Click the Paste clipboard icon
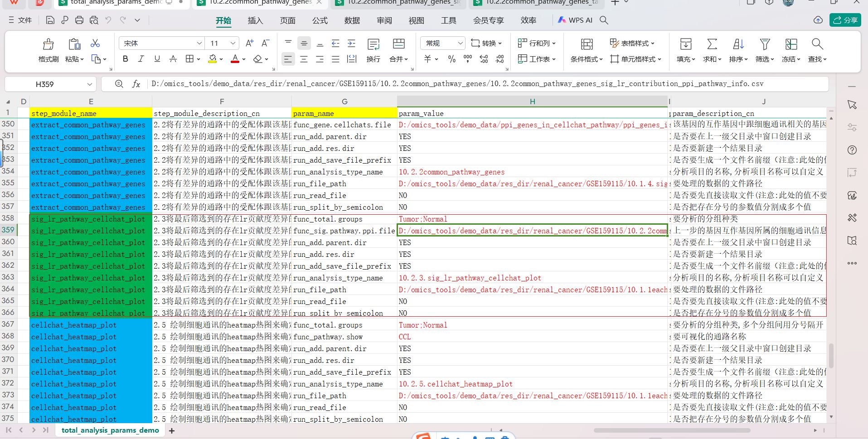This screenshot has width=868, height=439. point(74,44)
